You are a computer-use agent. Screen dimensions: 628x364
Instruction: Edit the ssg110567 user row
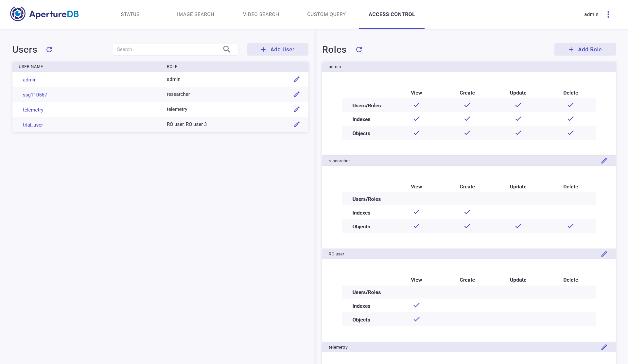tap(297, 95)
